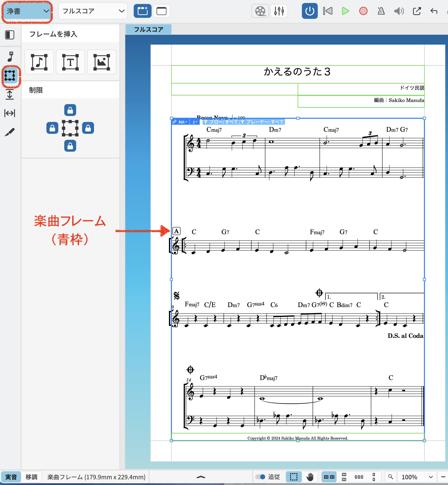This screenshot has height=485, width=448.
Task: Insert a text frame
Action: (x=70, y=62)
